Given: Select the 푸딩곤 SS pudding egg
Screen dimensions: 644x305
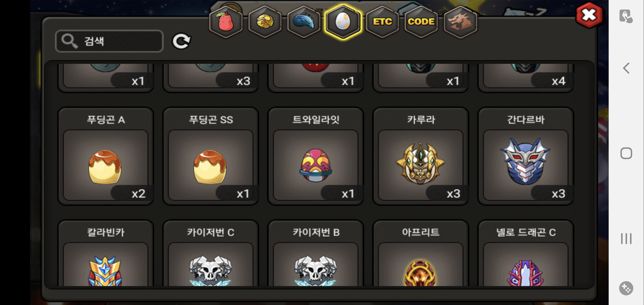Looking at the screenshot, I should click(211, 156).
